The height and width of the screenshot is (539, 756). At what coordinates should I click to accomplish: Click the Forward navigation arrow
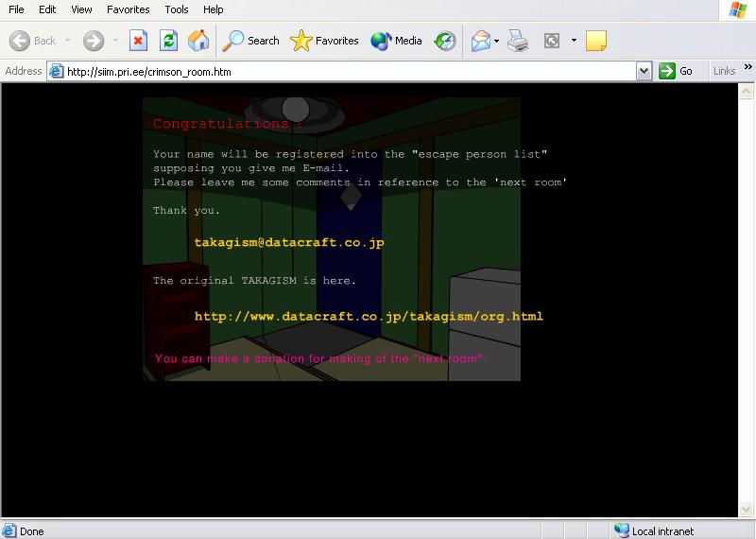click(x=94, y=41)
